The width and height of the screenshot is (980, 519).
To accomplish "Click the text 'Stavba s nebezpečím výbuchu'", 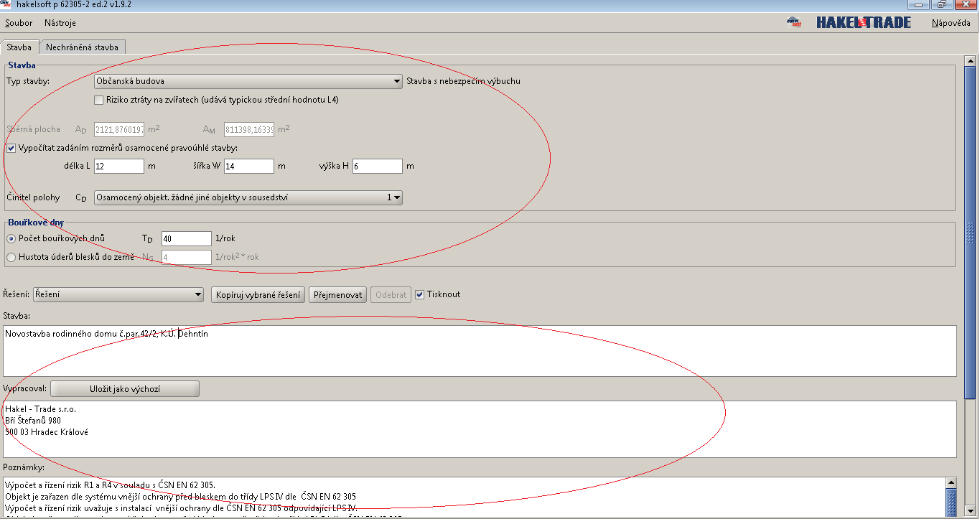I will (464, 81).
